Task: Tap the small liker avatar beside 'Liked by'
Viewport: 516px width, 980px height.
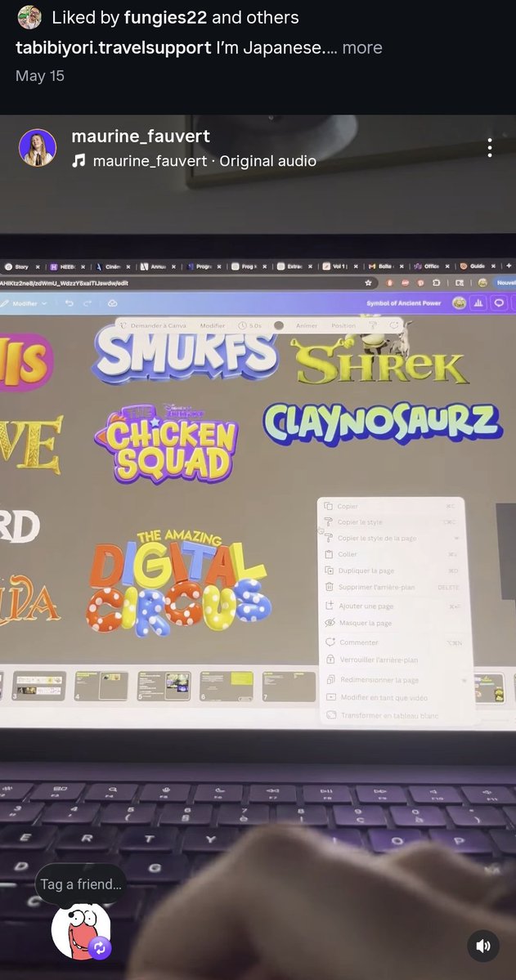Action: (29, 17)
